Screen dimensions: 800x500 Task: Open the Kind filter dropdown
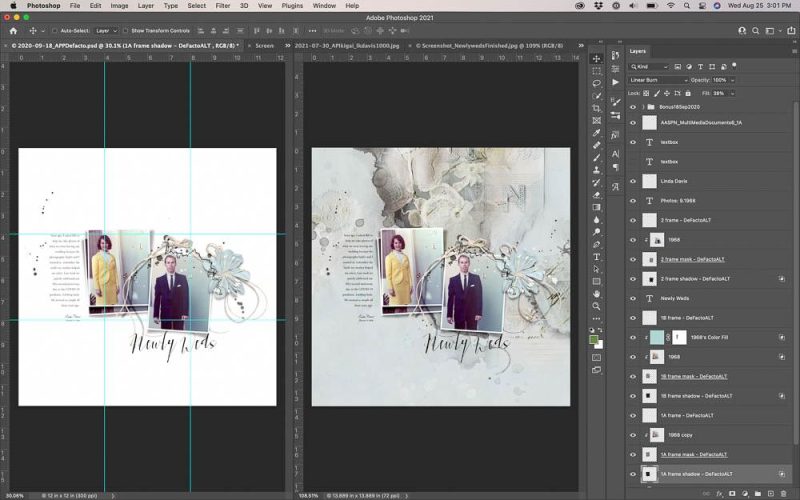(649, 67)
